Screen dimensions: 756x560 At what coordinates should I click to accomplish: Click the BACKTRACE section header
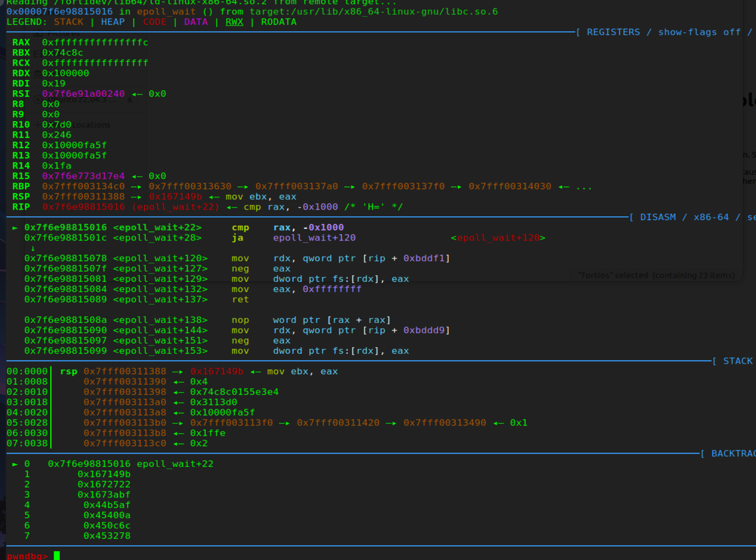click(x=733, y=454)
